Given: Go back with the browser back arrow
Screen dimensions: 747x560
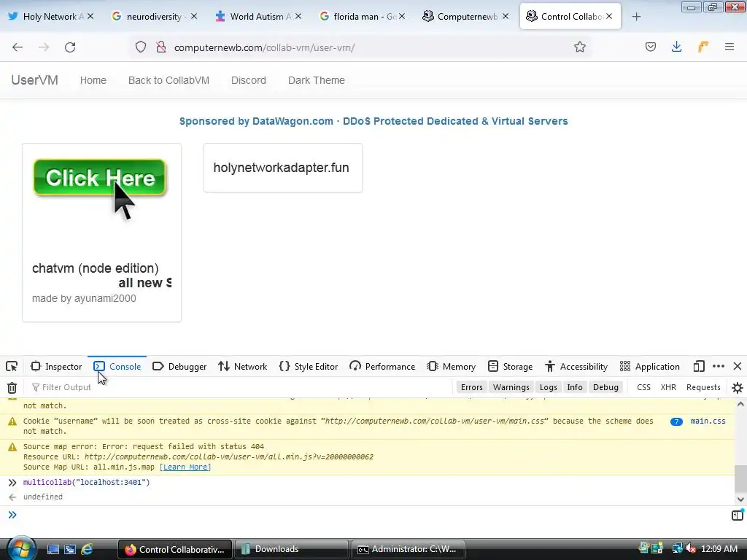Looking at the screenshot, I should tap(18, 47).
